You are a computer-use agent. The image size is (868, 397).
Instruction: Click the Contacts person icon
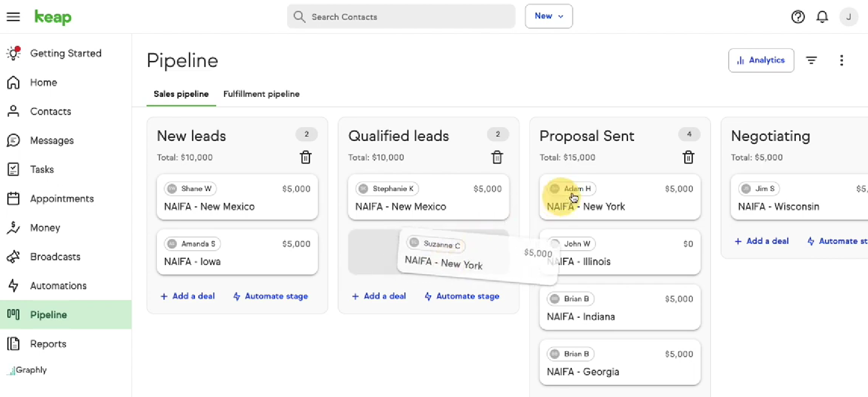[x=14, y=111]
